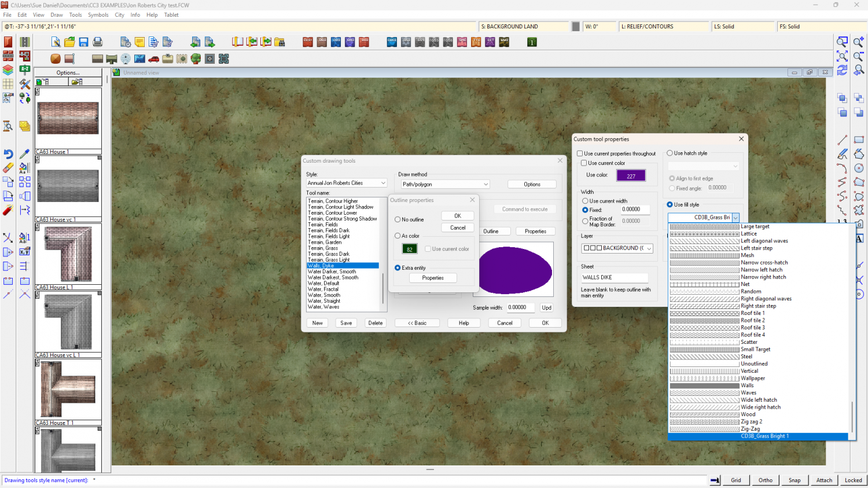Select the Line drawing tool icon
868x488 pixels.
tap(842, 140)
